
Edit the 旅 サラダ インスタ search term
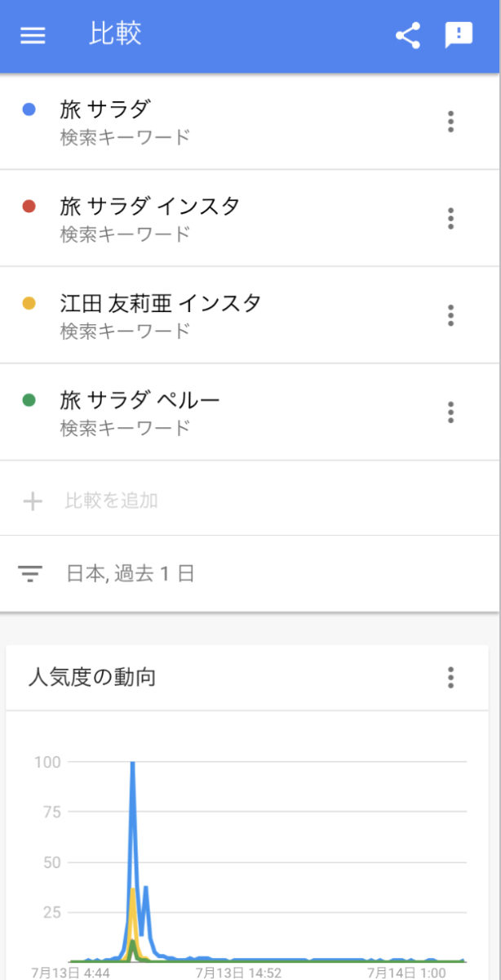point(150,205)
